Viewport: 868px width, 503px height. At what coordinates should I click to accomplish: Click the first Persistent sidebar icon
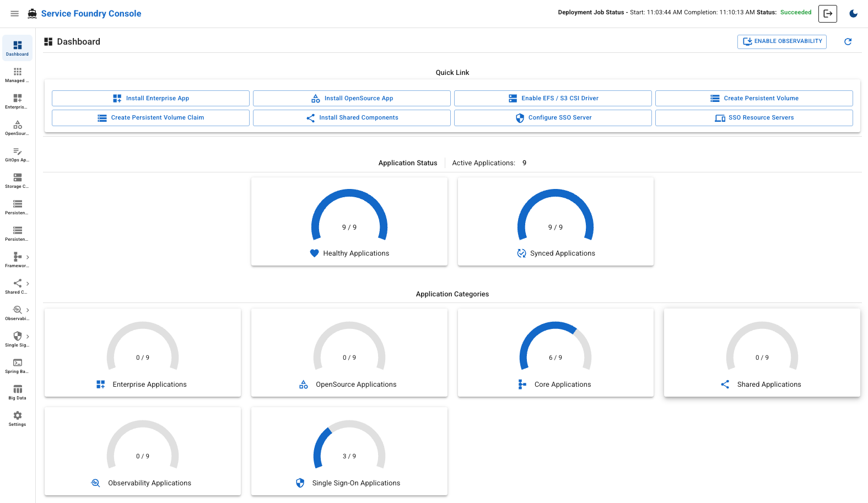click(x=18, y=204)
